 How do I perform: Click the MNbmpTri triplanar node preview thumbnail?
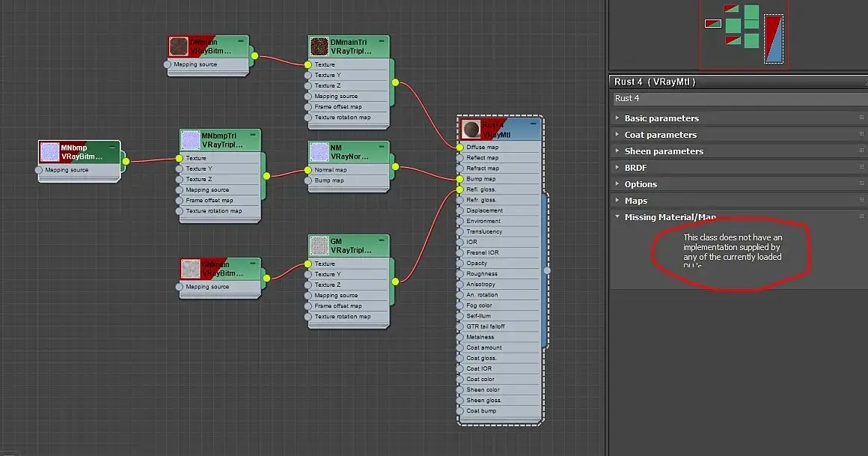(x=190, y=140)
